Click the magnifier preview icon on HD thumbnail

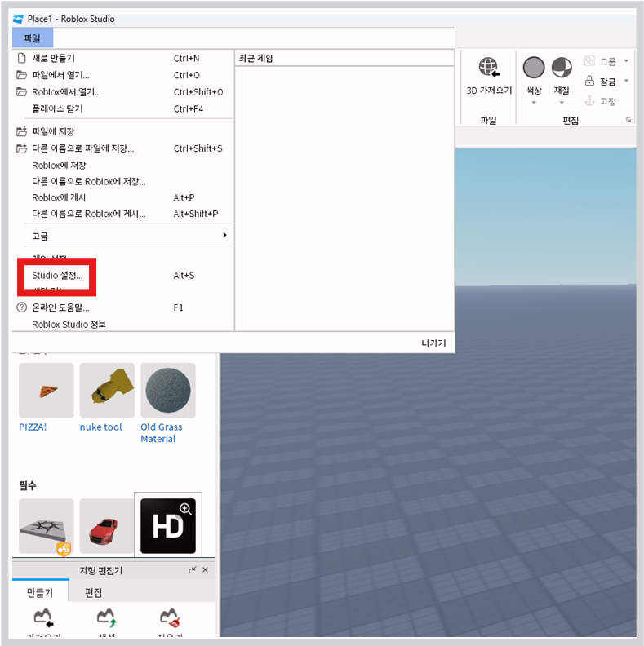coord(186,509)
